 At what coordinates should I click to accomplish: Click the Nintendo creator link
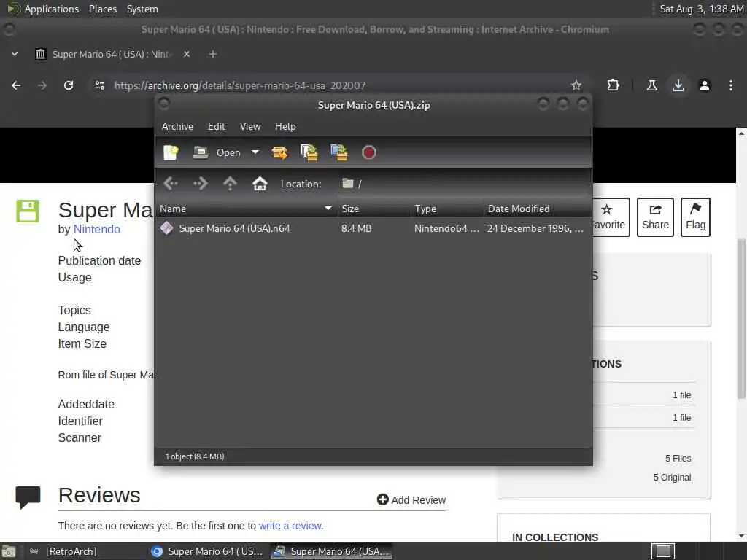click(x=97, y=229)
